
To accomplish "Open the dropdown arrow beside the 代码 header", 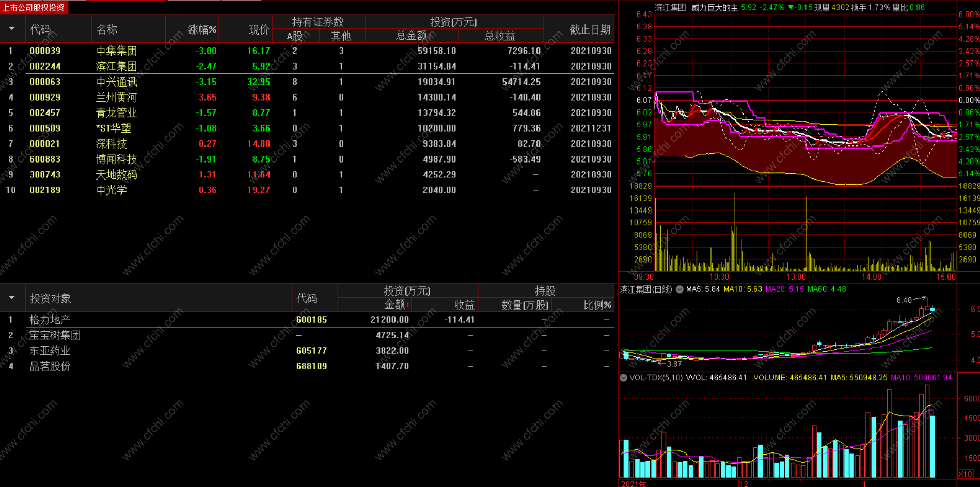I will tap(12, 29).
